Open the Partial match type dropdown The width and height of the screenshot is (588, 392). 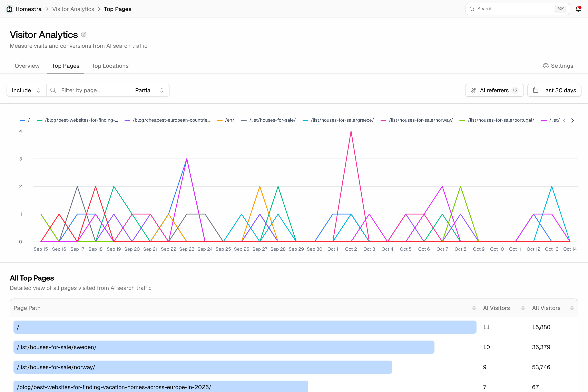pyautogui.click(x=150, y=90)
